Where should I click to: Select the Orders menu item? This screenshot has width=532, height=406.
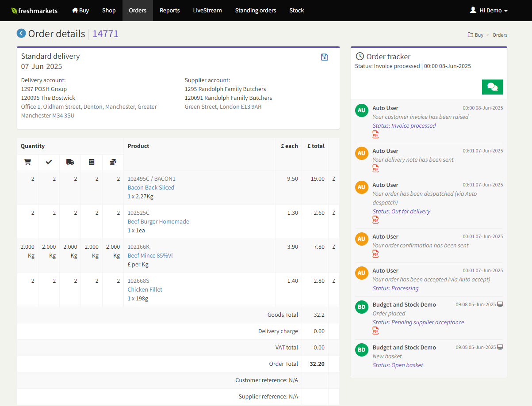(x=138, y=10)
